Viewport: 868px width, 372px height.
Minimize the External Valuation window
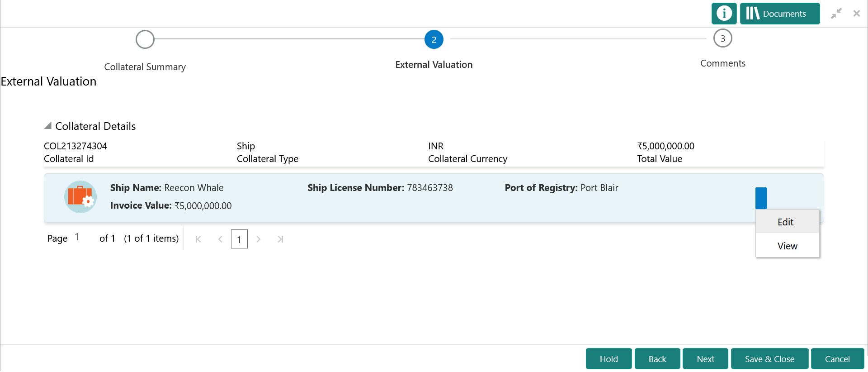(x=836, y=14)
